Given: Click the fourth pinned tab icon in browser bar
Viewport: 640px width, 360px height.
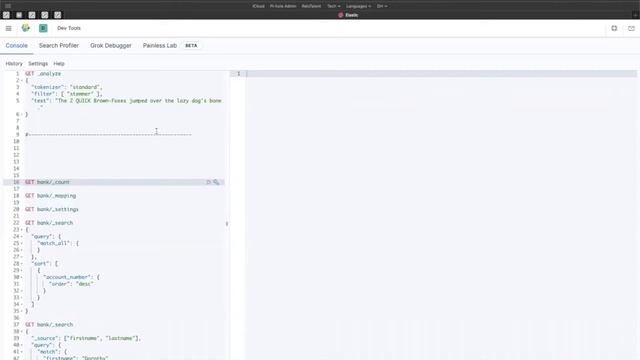Looking at the screenshot, I should tap(45, 15).
